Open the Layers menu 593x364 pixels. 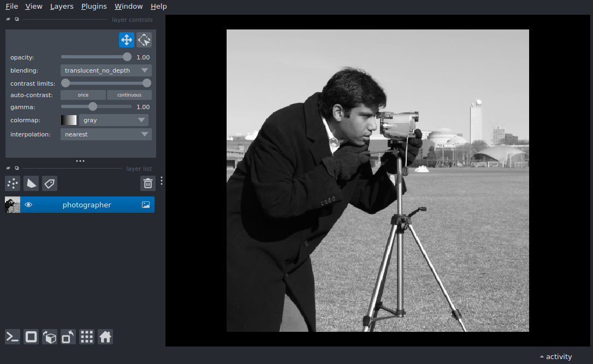(62, 7)
